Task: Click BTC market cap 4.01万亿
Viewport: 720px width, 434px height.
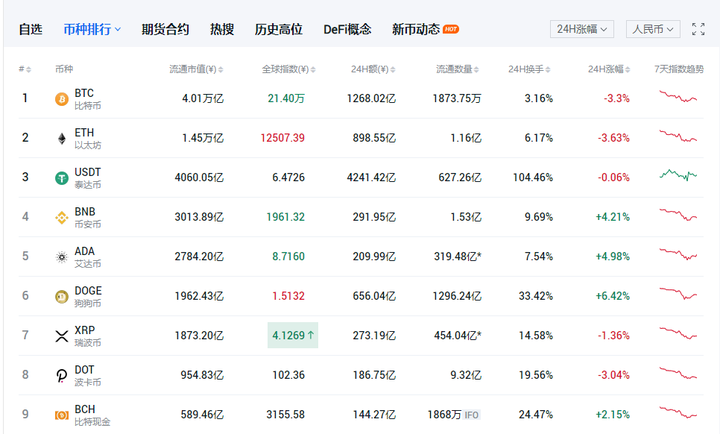Action: click(202, 98)
